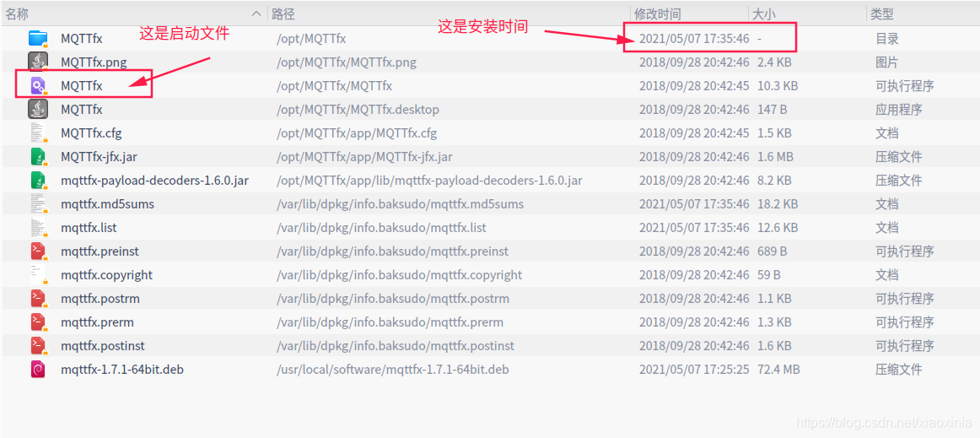Click the path /opt/MQTTfx/app/MQTTfx.cfg
This screenshot has width=980, height=438.
(357, 133)
